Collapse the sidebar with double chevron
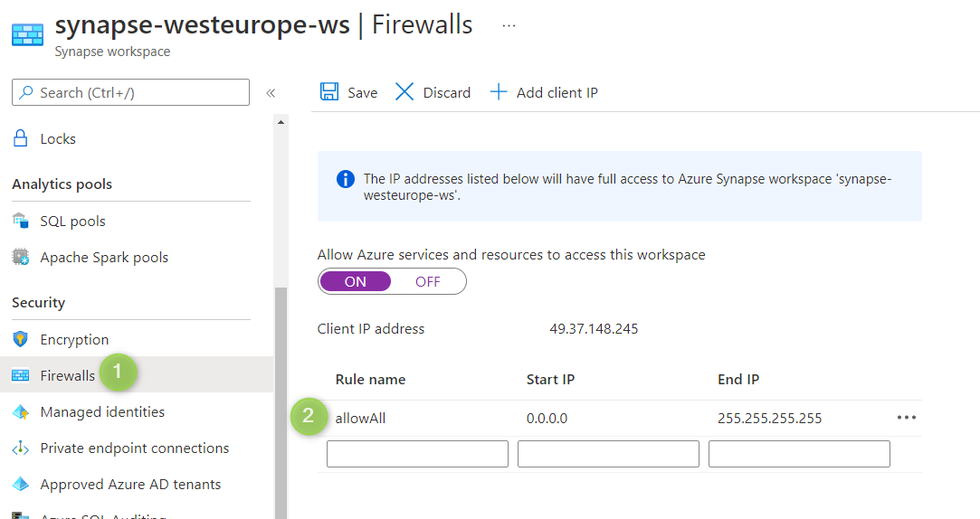This screenshot has height=519, width=980. click(270, 92)
